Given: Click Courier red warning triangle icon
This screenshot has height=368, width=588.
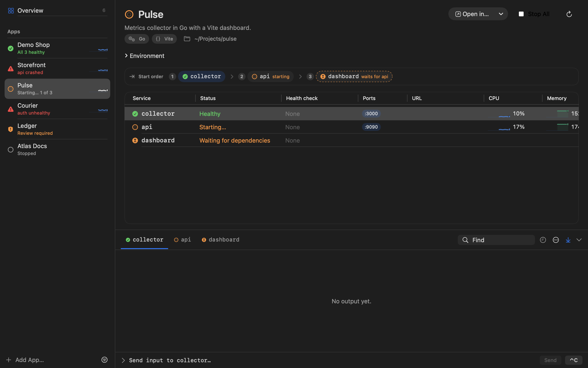Looking at the screenshot, I should pyautogui.click(x=10, y=109).
